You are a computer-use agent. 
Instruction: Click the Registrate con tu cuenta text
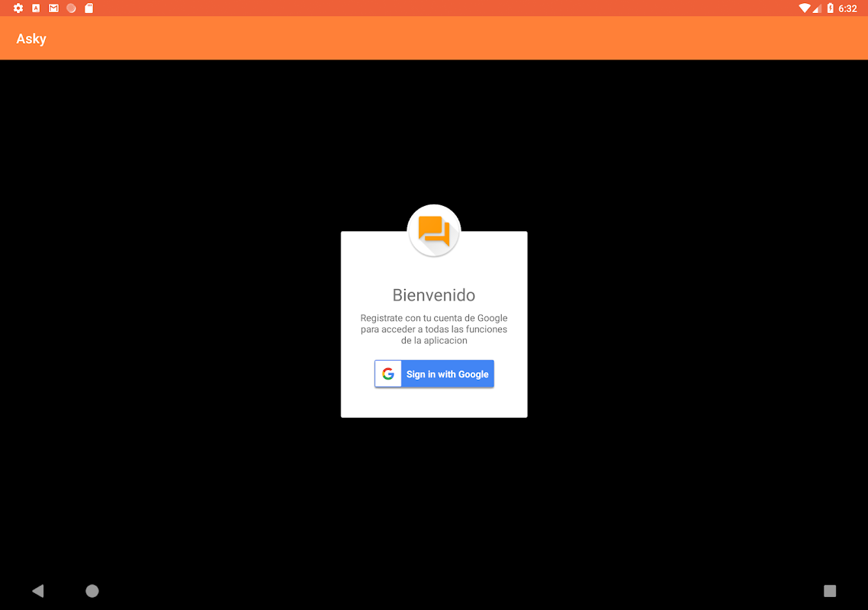click(x=434, y=329)
